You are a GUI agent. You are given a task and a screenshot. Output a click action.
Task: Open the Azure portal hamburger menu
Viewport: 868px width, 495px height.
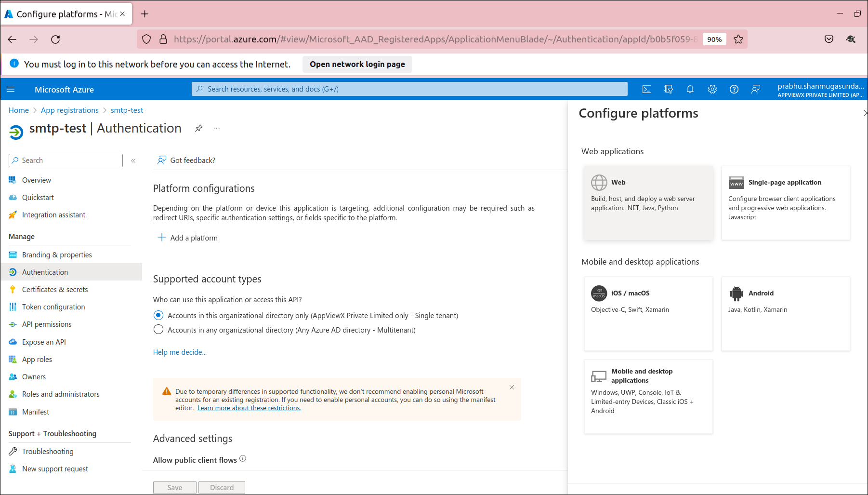11,89
